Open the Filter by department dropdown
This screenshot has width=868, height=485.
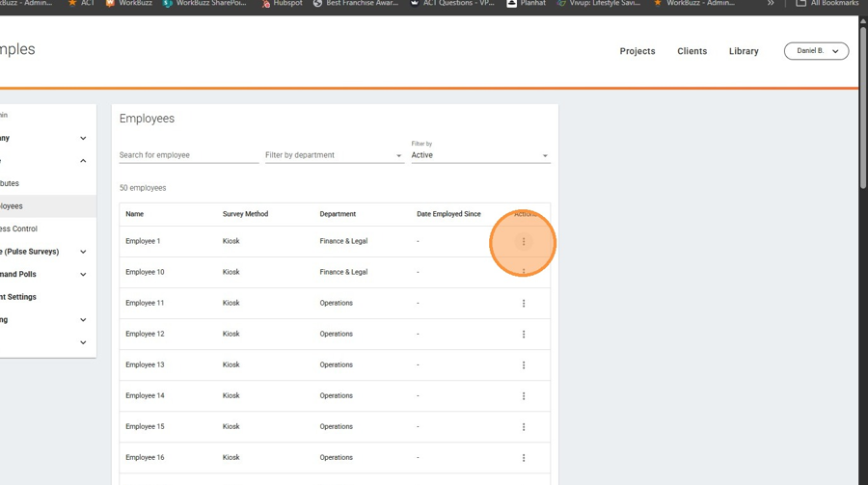pyautogui.click(x=334, y=155)
